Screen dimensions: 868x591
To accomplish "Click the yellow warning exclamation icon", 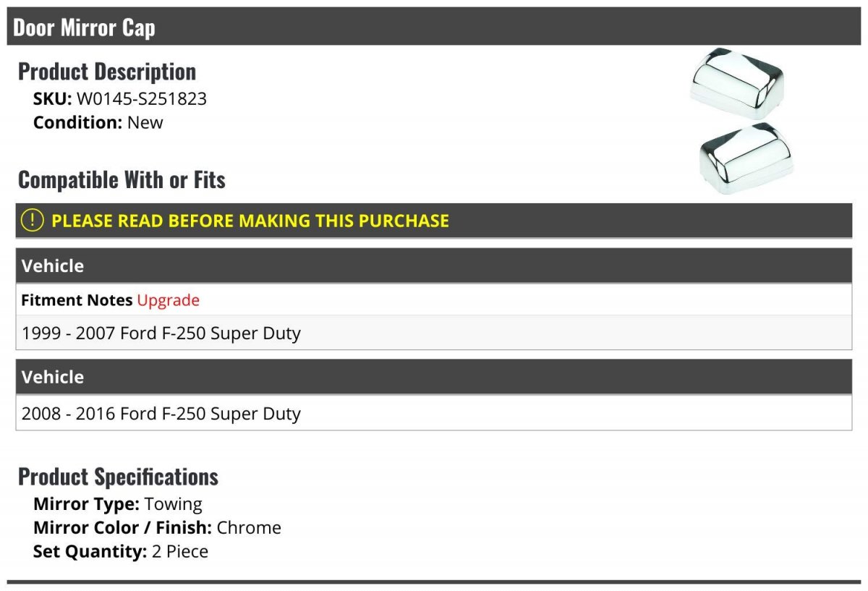I will coord(32,221).
